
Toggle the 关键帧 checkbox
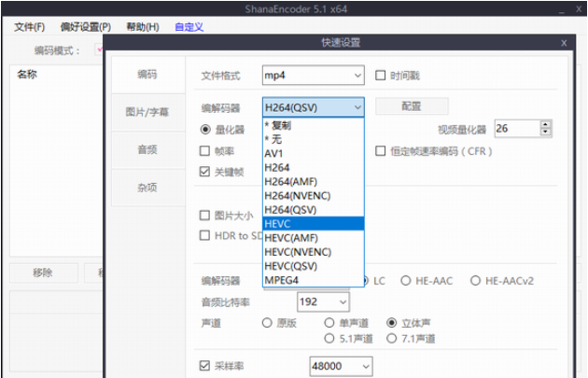coord(205,172)
